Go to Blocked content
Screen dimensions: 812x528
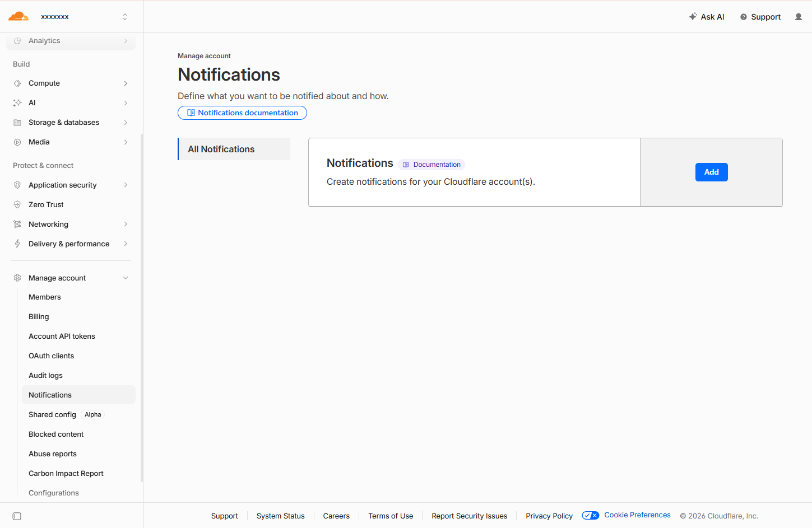(x=78, y=434)
